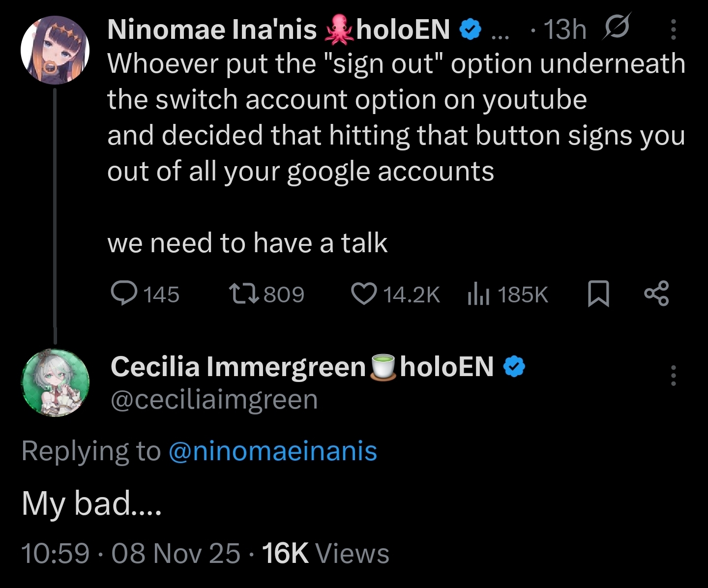Click the Ninomae Ina'nis display name
This screenshot has height=588, width=708.
[211, 29]
